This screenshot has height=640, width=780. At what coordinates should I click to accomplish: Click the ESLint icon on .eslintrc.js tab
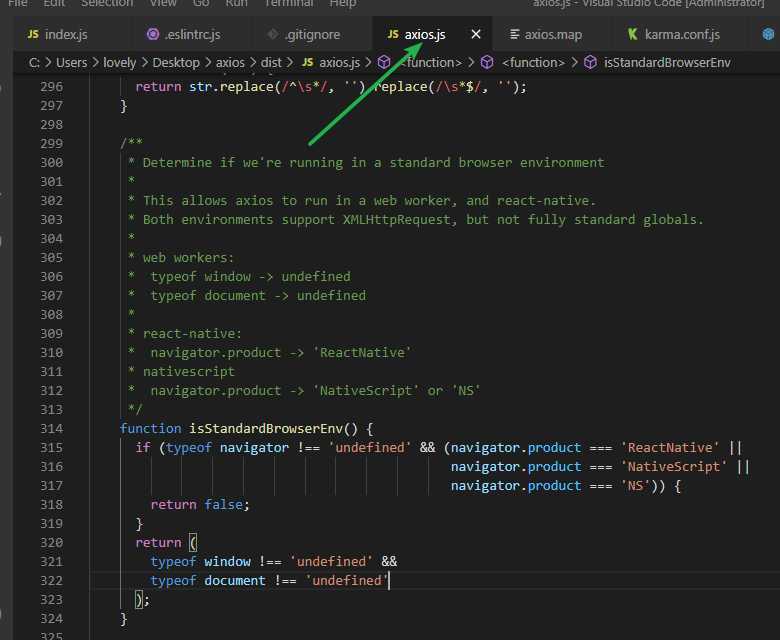pos(153,34)
